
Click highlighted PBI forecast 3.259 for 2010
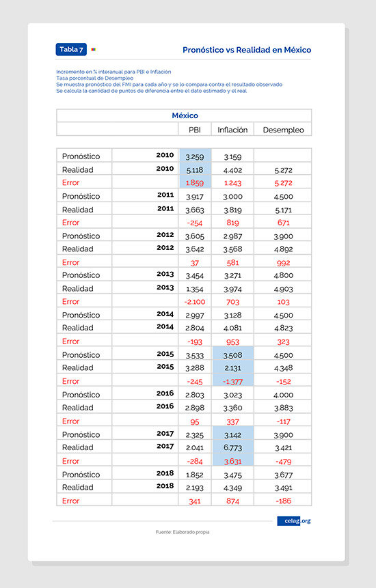(x=195, y=156)
